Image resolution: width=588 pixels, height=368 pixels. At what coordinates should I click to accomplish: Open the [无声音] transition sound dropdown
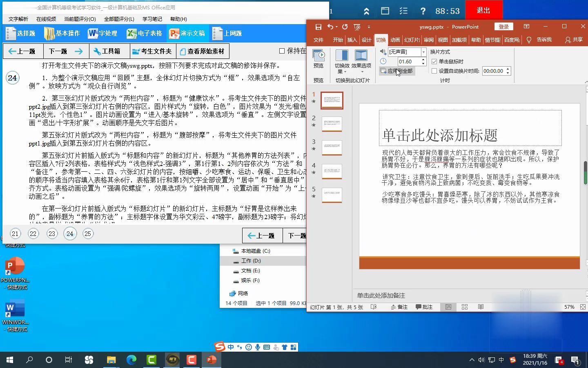point(423,52)
